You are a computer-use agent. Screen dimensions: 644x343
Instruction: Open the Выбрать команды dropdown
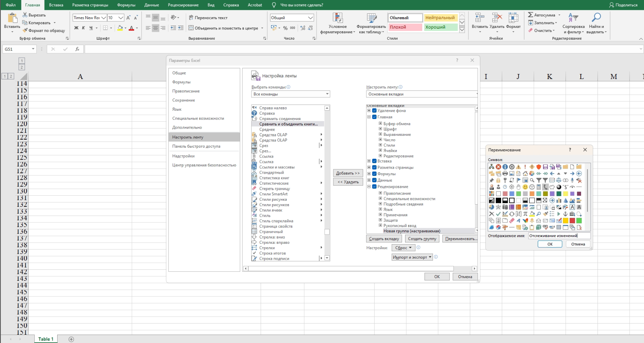[x=291, y=94]
